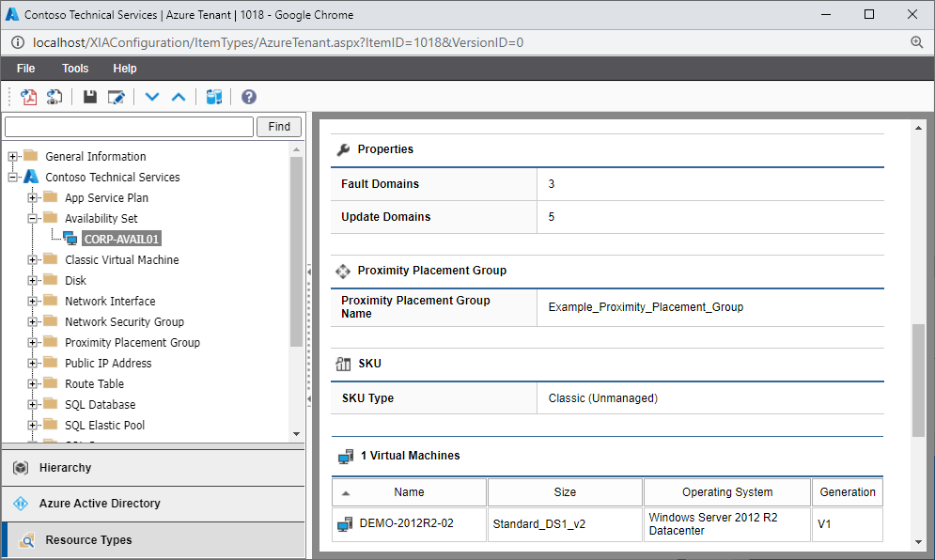Click the Azure logo in the title bar
935x560 pixels.
tap(12, 14)
